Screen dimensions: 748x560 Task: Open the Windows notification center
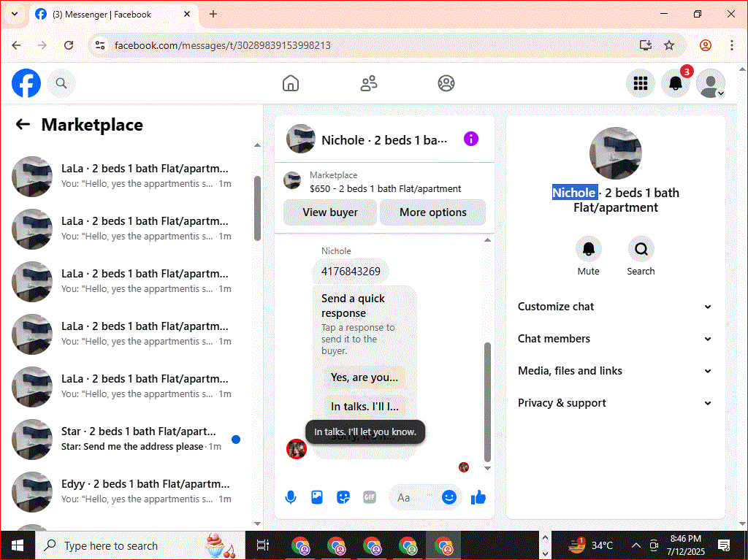pos(724,545)
